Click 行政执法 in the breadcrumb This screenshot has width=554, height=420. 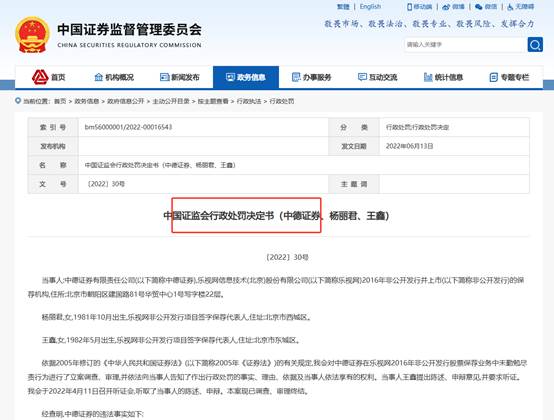pos(249,101)
